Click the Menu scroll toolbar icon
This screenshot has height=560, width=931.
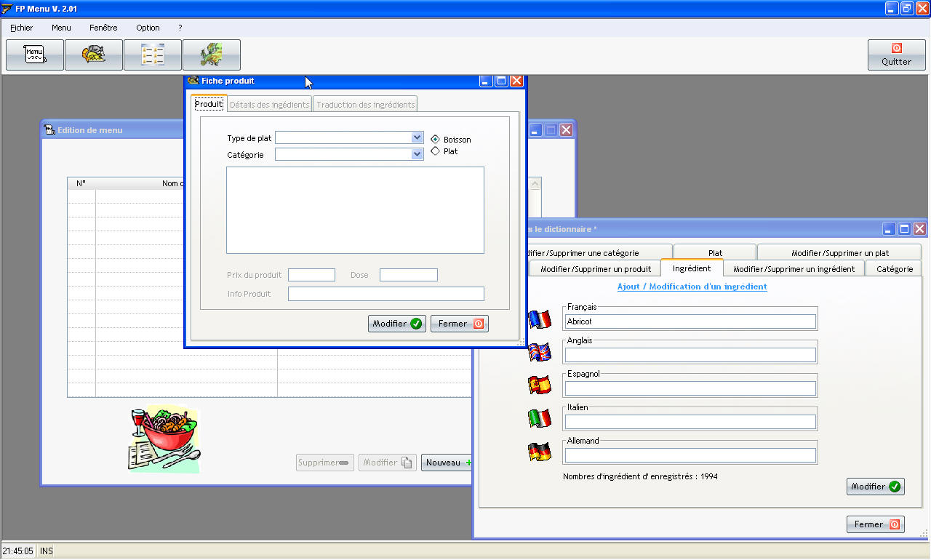point(34,55)
